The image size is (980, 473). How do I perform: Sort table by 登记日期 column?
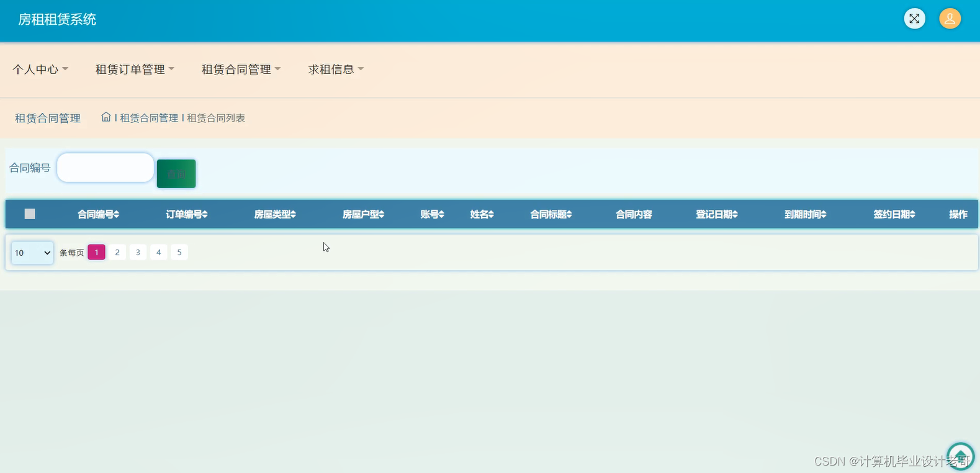tap(716, 214)
